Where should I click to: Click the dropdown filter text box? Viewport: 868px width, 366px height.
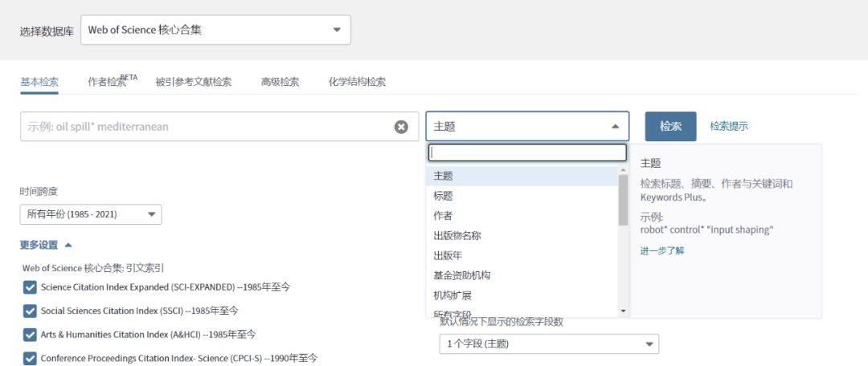coord(528,152)
